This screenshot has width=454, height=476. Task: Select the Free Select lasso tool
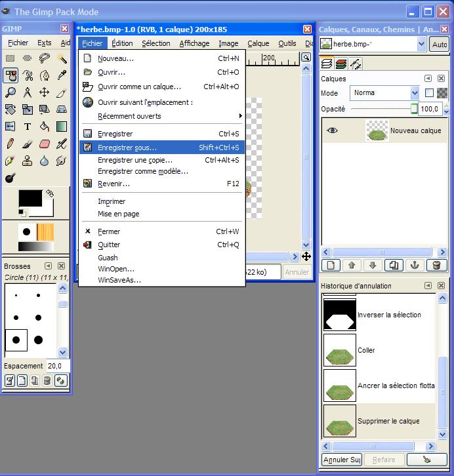pyautogui.click(x=45, y=58)
